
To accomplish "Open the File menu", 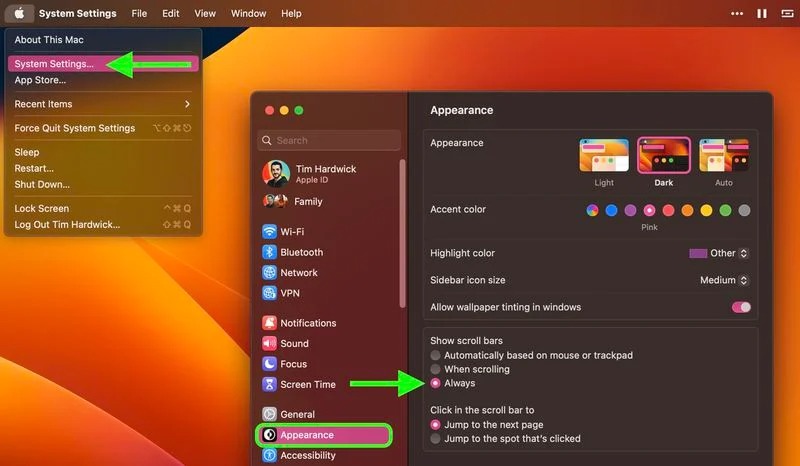I will [x=139, y=13].
